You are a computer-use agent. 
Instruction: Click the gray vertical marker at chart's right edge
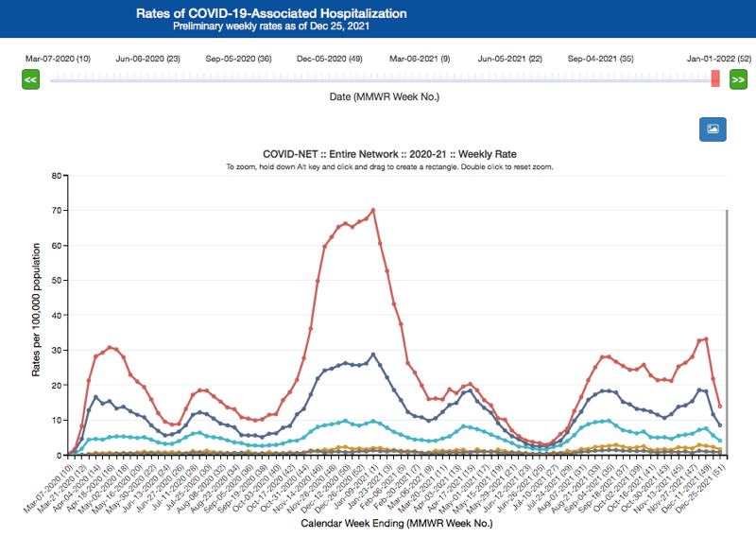point(727,331)
